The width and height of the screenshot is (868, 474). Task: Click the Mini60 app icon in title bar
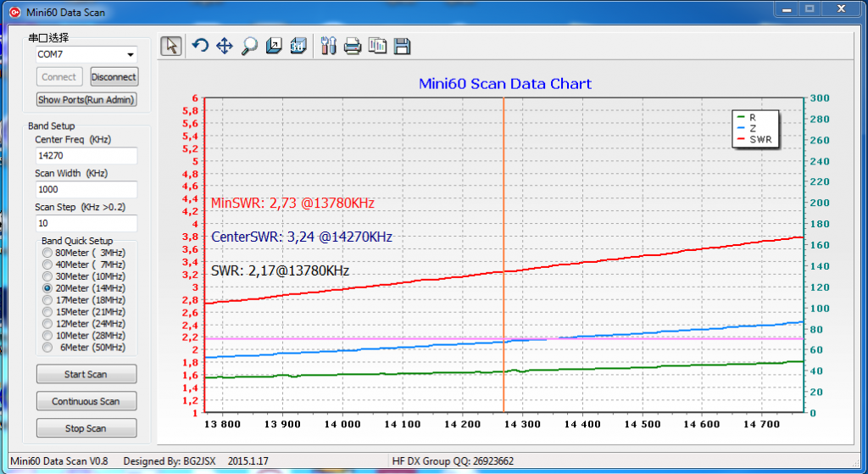tap(15, 12)
